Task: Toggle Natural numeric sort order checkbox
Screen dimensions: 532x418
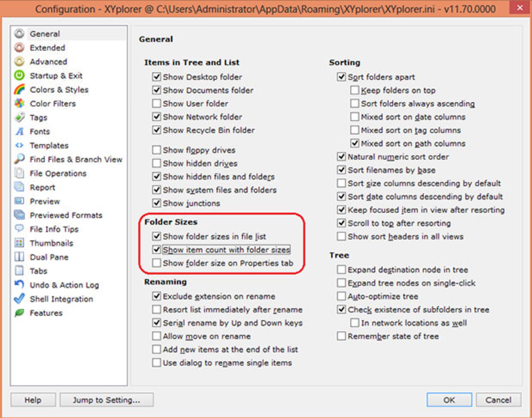Action: coord(341,157)
